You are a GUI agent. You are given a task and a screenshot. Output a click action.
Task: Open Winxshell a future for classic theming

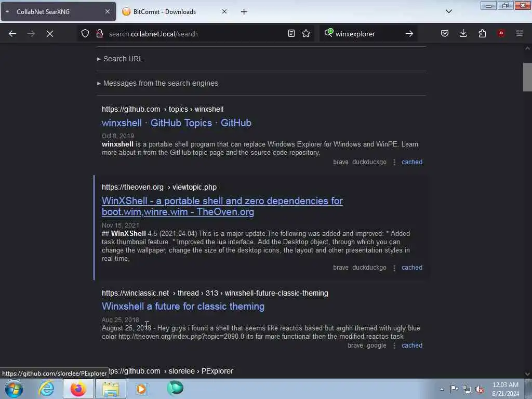183,307
